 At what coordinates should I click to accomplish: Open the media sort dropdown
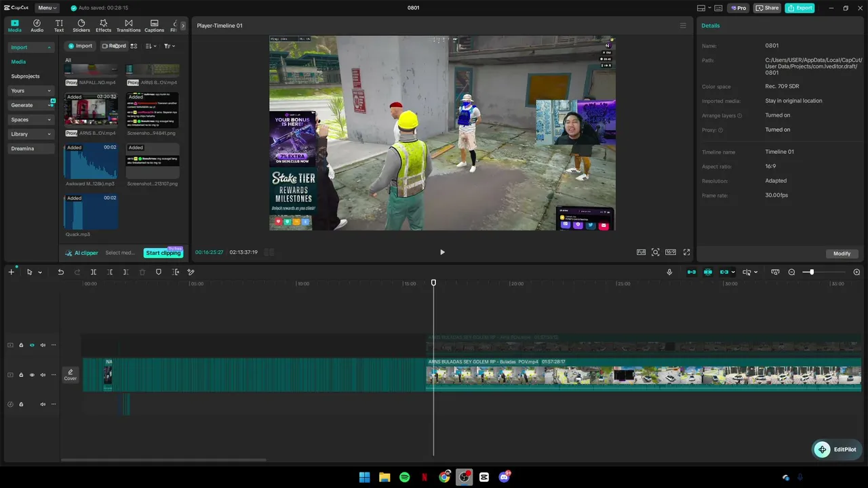coord(151,46)
